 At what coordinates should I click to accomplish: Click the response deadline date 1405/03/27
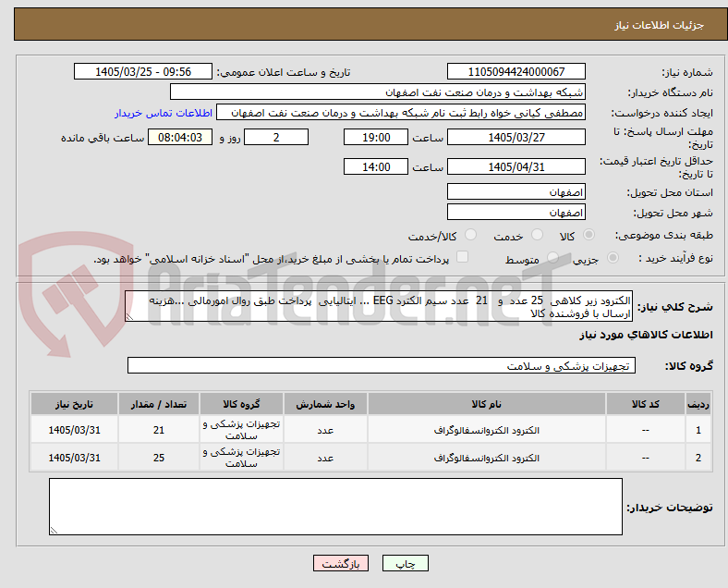coord(516,137)
